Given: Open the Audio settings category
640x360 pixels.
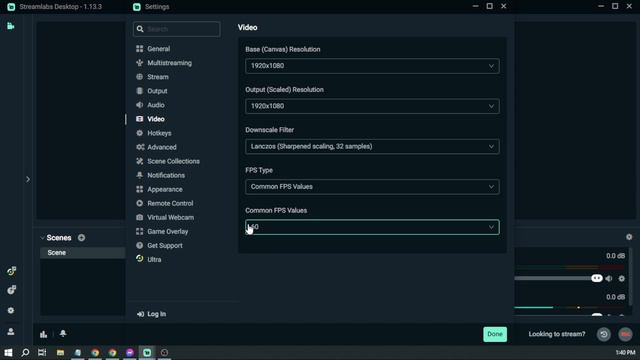Looking at the screenshot, I should [x=150, y=105].
